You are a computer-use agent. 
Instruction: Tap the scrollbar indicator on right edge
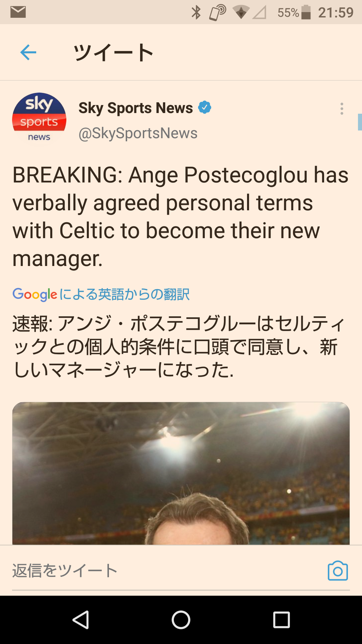coord(360,122)
